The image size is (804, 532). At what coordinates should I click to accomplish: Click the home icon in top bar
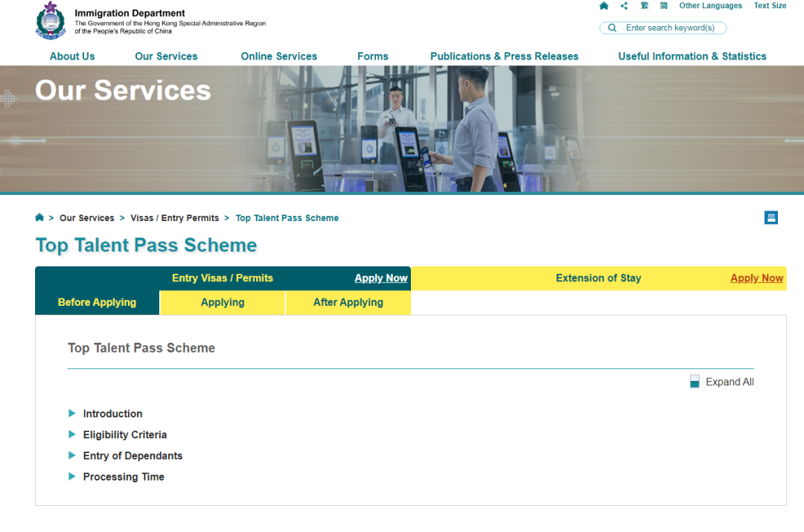click(604, 6)
